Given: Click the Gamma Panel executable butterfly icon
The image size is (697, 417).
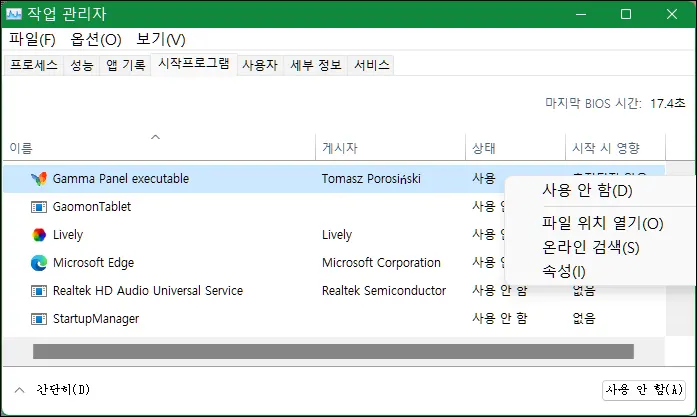Looking at the screenshot, I should pyautogui.click(x=39, y=179).
